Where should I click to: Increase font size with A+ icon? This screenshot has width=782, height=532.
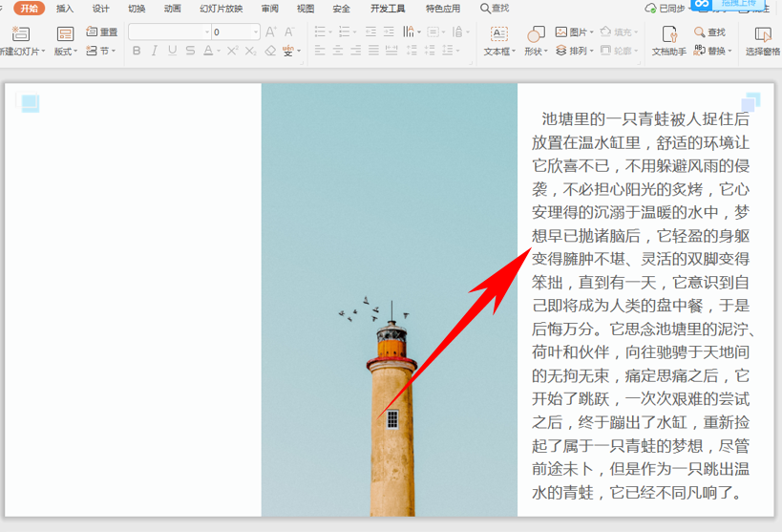tap(271, 32)
